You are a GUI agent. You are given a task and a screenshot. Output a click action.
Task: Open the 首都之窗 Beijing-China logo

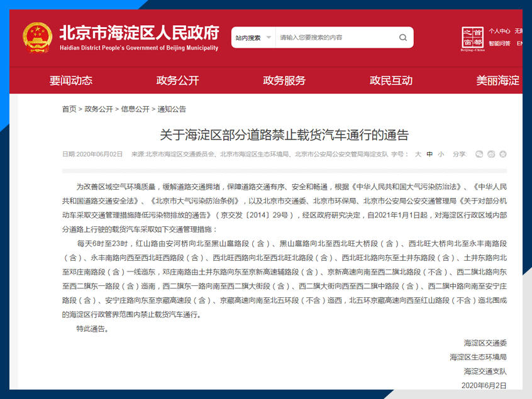coord(473,39)
